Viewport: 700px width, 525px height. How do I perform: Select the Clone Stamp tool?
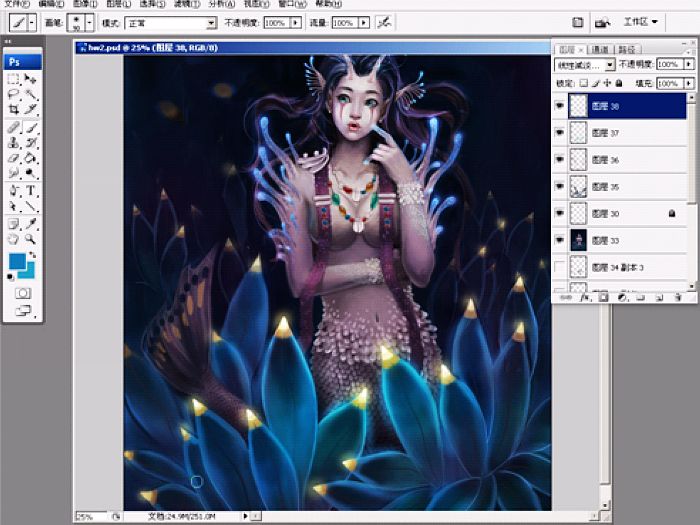click(x=13, y=143)
